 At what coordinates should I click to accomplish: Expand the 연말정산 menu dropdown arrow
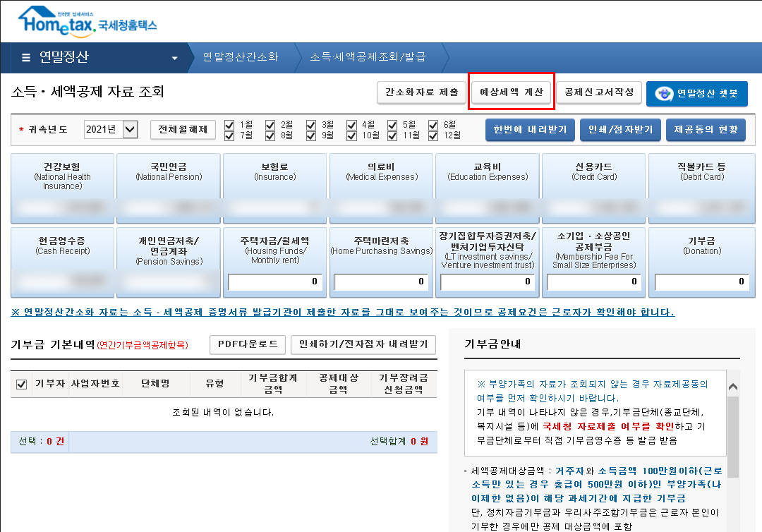click(174, 59)
